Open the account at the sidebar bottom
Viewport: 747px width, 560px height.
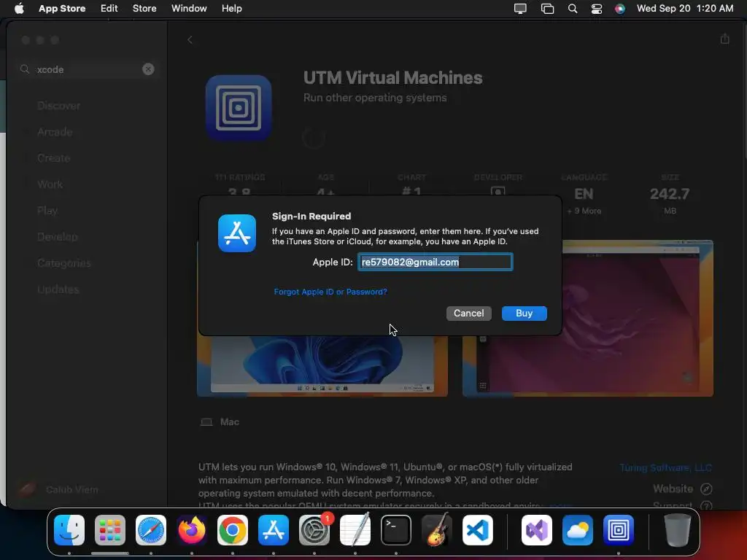click(58, 489)
